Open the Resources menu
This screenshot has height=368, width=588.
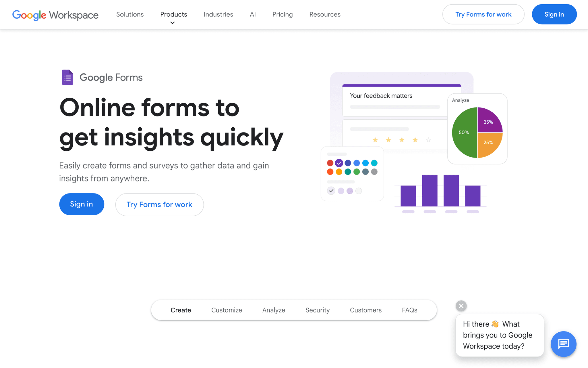325,14
